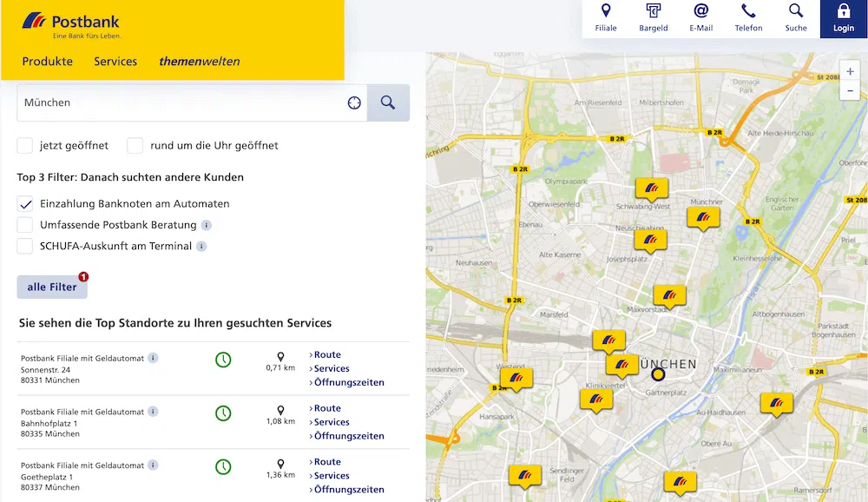This screenshot has width=868, height=502.
Task: Select the 'Sonnenstr. 24' address text
Action: click(x=45, y=370)
